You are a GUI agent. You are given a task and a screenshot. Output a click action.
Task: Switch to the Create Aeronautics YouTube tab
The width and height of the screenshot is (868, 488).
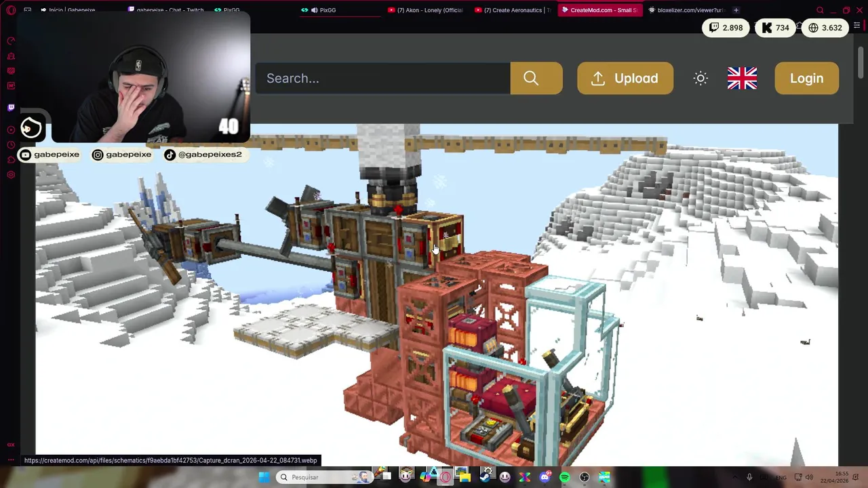tap(513, 10)
